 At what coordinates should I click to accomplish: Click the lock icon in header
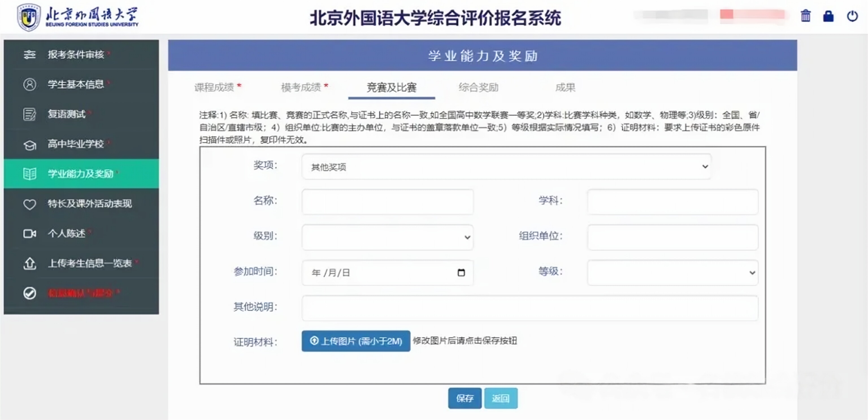[x=828, y=16]
